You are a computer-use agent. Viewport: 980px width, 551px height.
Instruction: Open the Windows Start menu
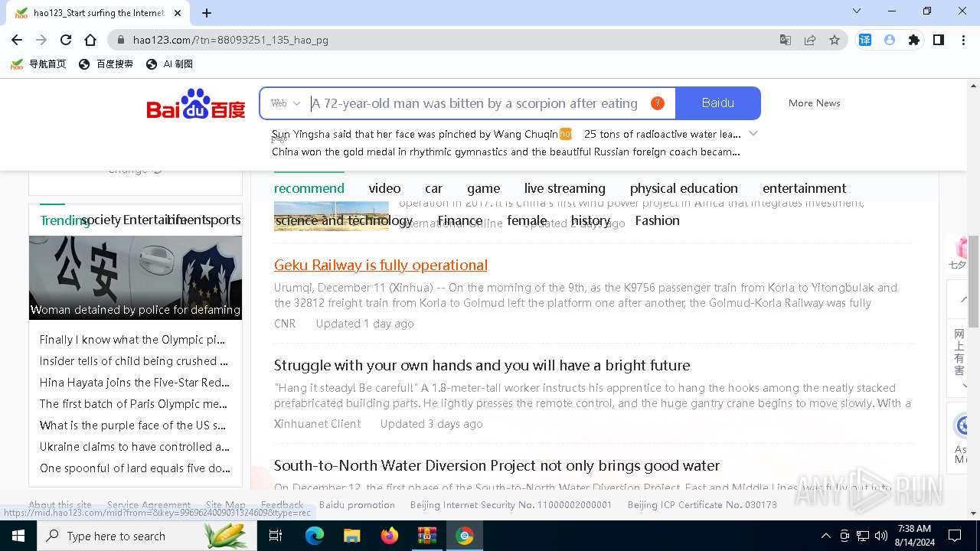(x=18, y=536)
